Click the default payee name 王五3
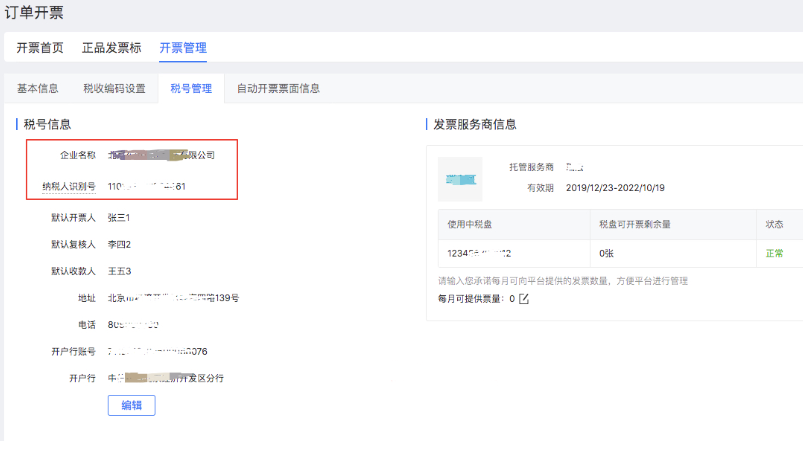803x455 pixels. (119, 271)
